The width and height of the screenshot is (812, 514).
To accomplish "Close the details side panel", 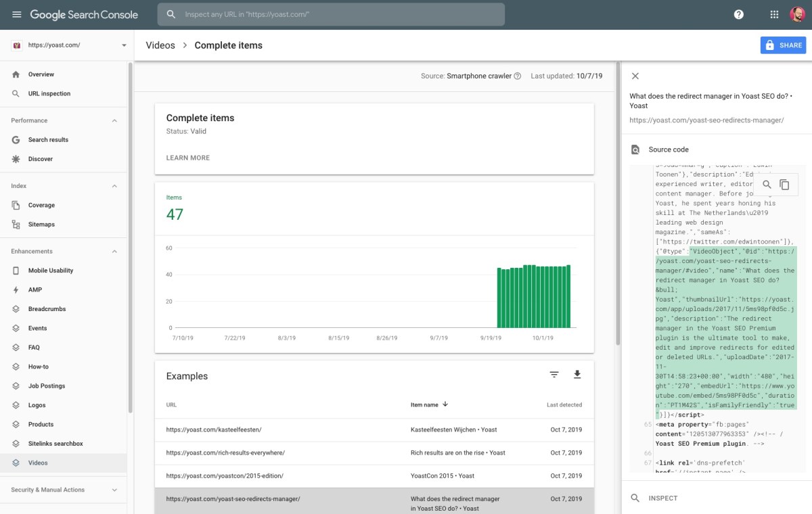I will click(x=635, y=76).
